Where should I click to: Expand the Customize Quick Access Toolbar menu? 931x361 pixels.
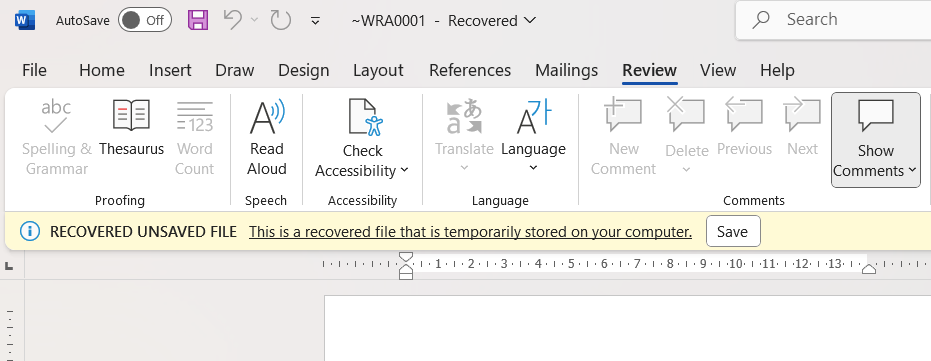(315, 21)
